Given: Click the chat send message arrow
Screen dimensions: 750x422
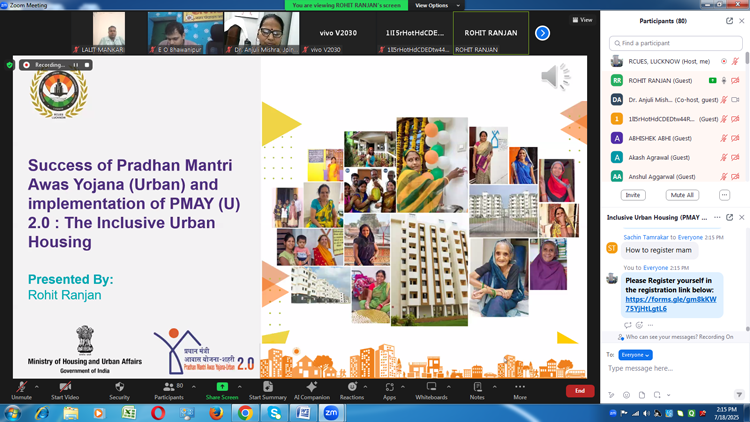Looking at the screenshot, I should [739, 395].
